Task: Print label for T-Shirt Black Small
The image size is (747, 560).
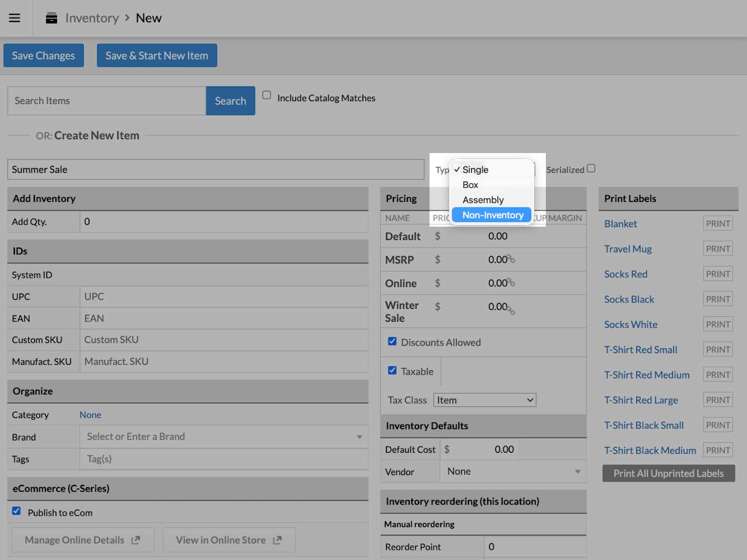Action: pyautogui.click(x=718, y=425)
